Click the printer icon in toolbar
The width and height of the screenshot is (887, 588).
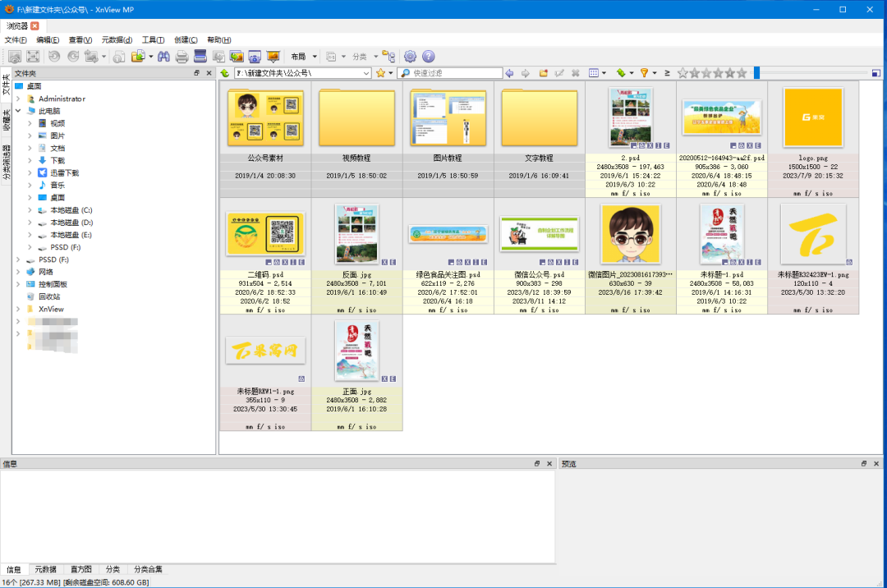tap(182, 57)
